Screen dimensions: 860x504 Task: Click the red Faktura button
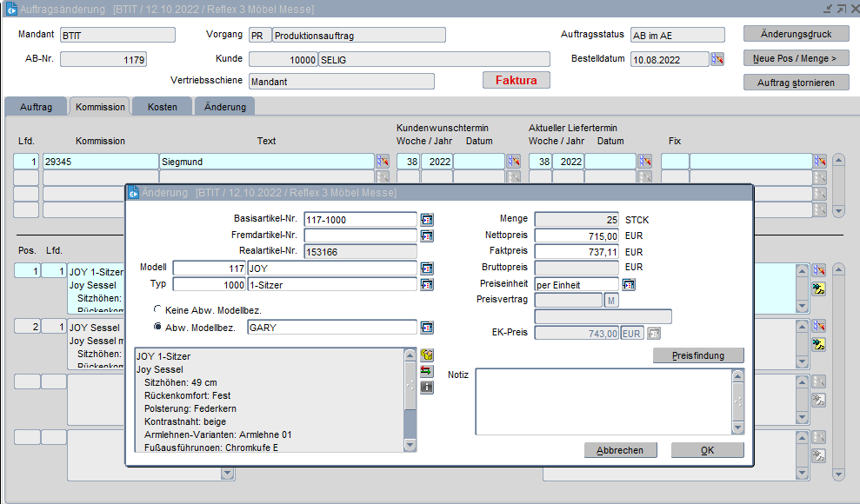(517, 80)
